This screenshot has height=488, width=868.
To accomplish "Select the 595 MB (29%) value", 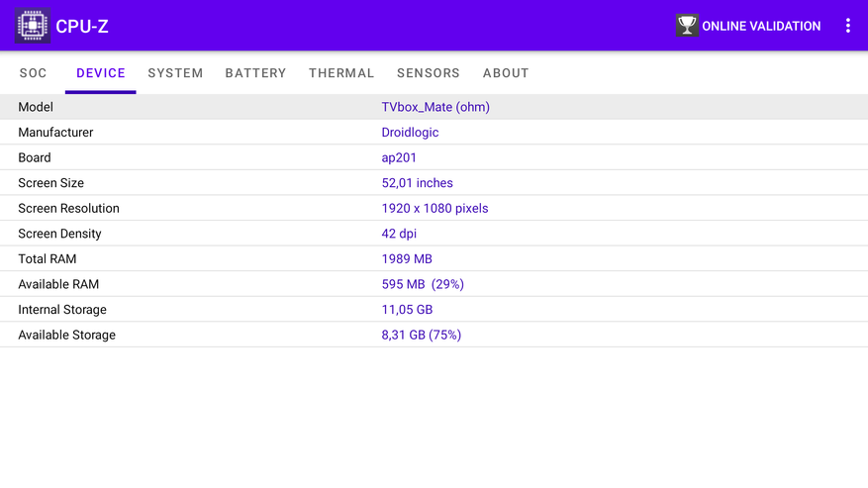I will coord(423,284).
